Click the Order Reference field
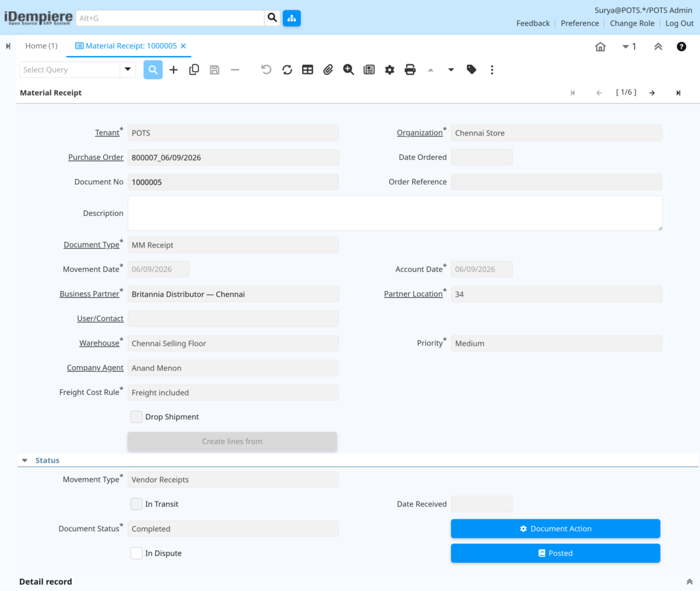Image resolution: width=700 pixels, height=591 pixels. pos(556,182)
